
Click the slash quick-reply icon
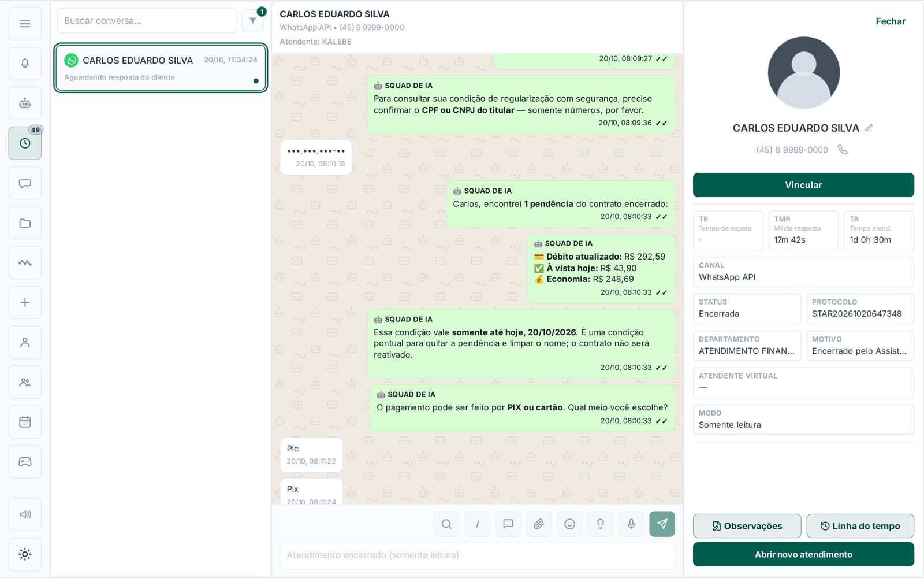coord(477,524)
